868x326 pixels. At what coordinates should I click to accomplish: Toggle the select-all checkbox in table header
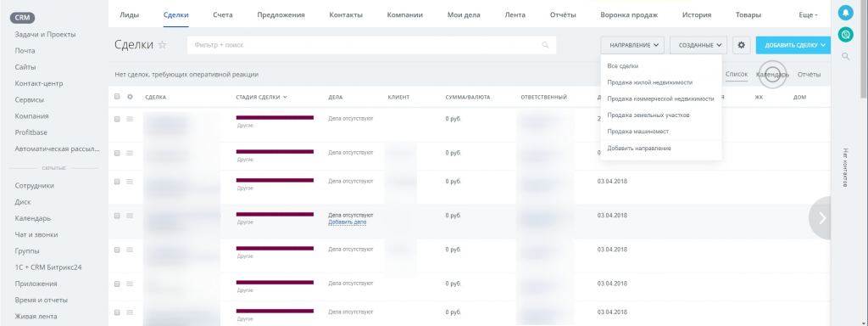pyautogui.click(x=117, y=97)
